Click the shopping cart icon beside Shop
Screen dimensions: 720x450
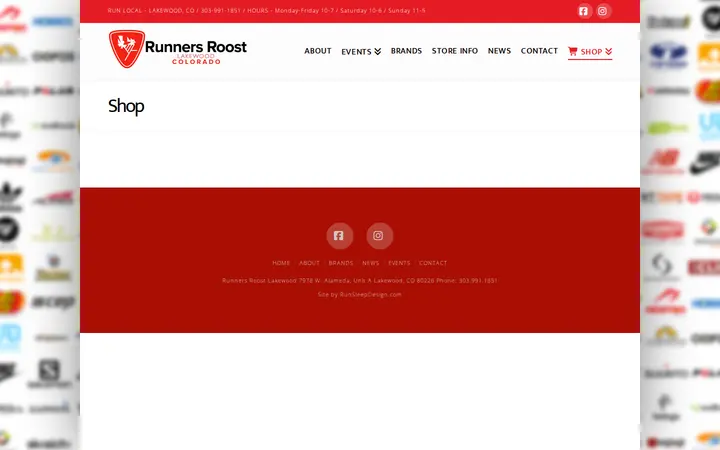point(572,51)
